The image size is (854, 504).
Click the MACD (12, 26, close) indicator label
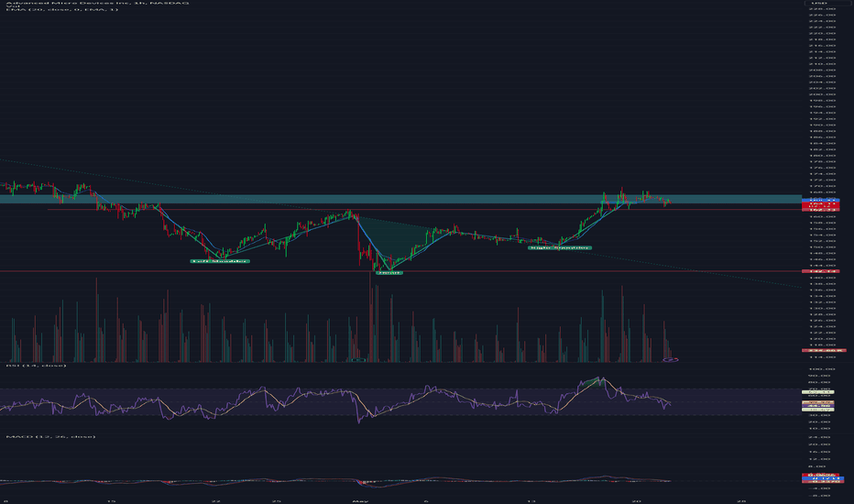(x=50, y=436)
